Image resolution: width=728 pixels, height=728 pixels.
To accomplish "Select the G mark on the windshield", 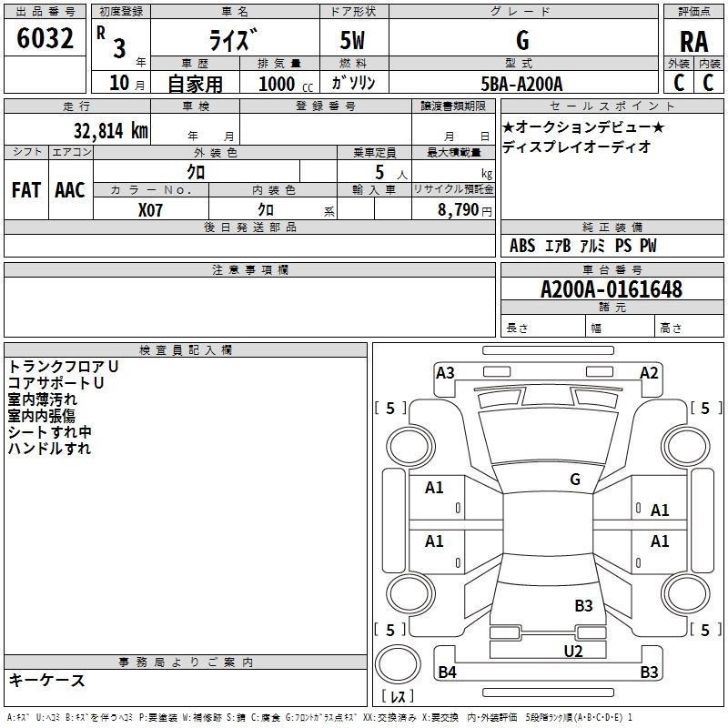I will 575,480.
